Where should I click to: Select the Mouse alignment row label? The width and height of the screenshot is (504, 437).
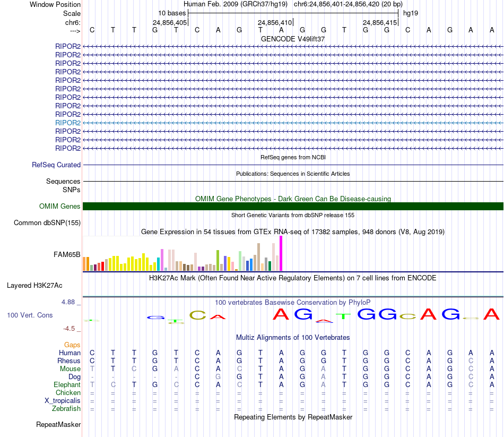click(70, 369)
